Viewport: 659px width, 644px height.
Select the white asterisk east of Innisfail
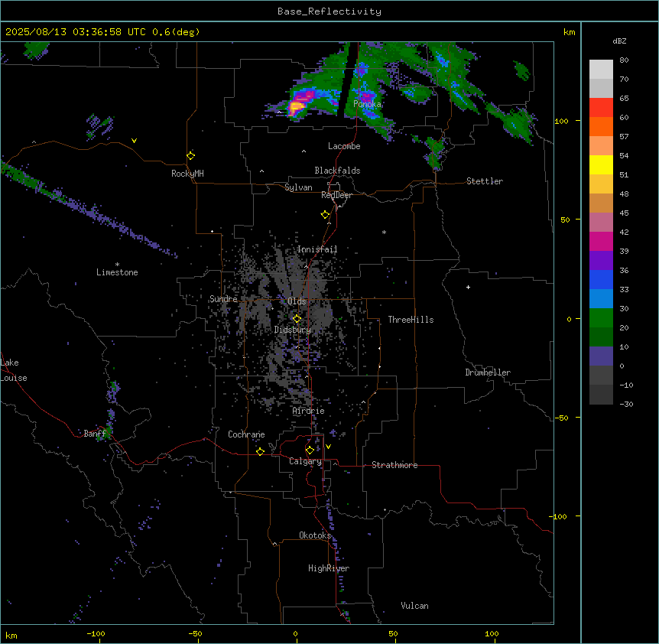pyautogui.click(x=384, y=232)
